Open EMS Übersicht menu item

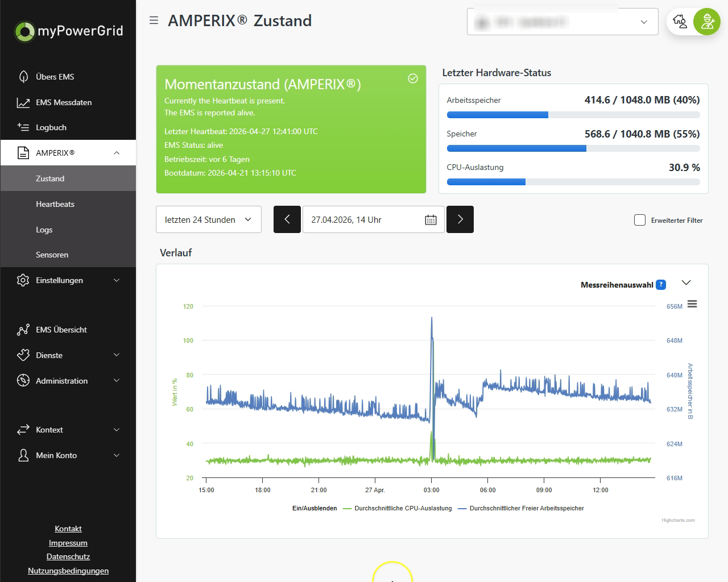[x=68, y=330]
